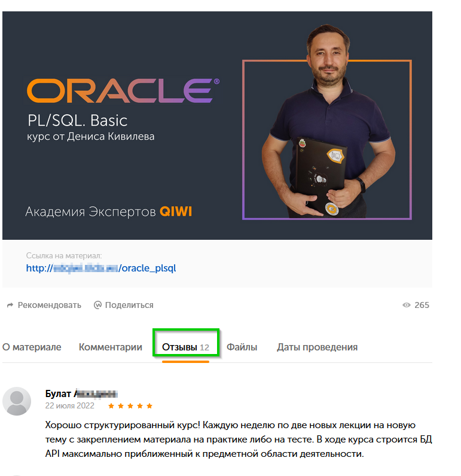Click the fifth rating star
The image size is (461, 476).
pyautogui.click(x=149, y=406)
